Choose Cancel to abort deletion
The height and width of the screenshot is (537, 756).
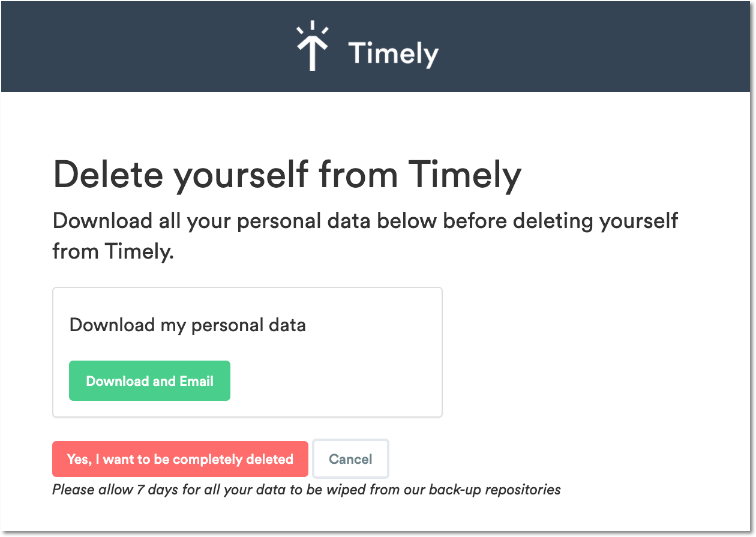(350, 458)
